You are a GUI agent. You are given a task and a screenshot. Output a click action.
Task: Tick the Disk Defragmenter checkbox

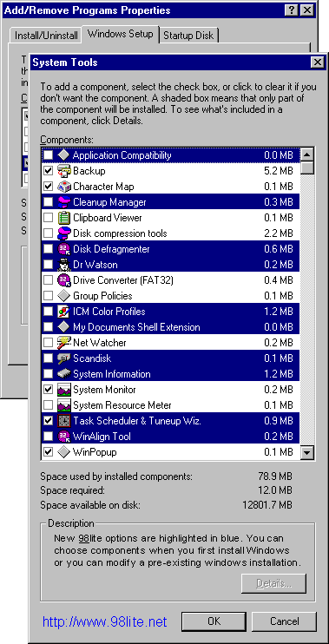pos(48,249)
